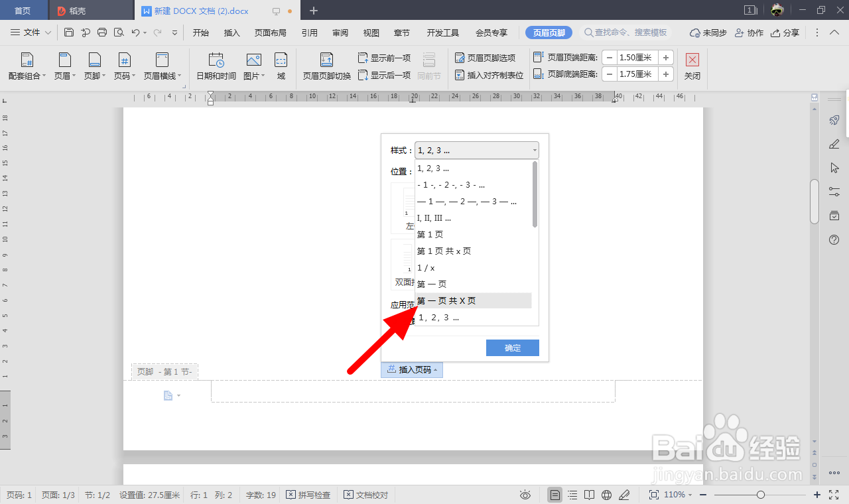Open the 章节 ribbon tab
Viewport: 849px width, 504px height.
(x=402, y=32)
